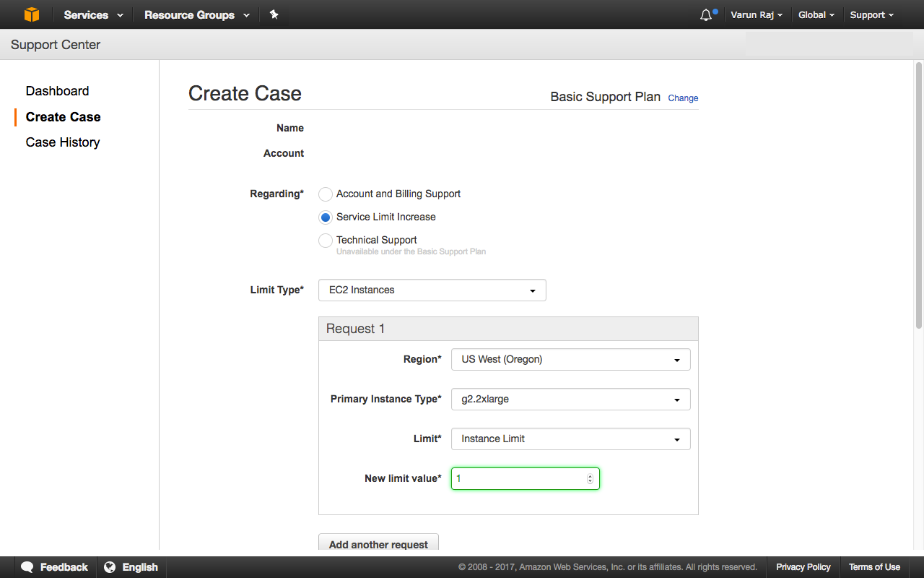Click Add another request button
Image resolution: width=924 pixels, height=578 pixels.
[x=378, y=544]
